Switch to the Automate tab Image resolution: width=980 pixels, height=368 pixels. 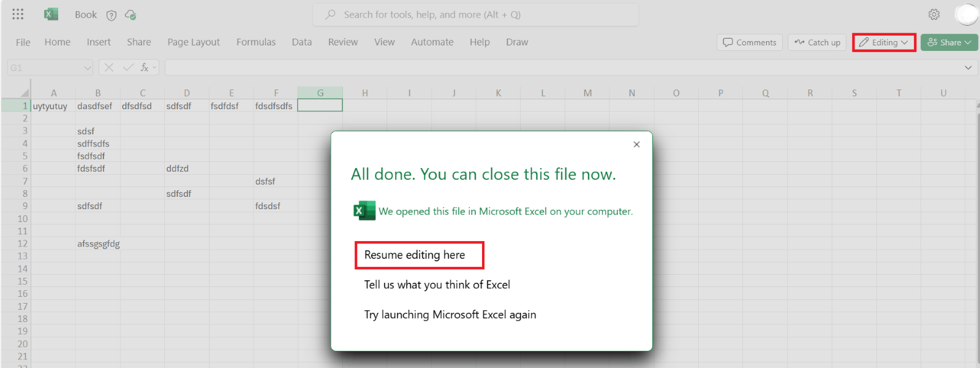click(432, 42)
